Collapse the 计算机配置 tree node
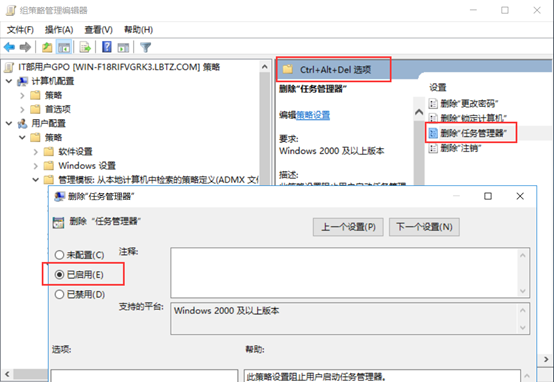Image resolution: width=554 pixels, height=382 pixels. pyautogui.click(x=9, y=81)
